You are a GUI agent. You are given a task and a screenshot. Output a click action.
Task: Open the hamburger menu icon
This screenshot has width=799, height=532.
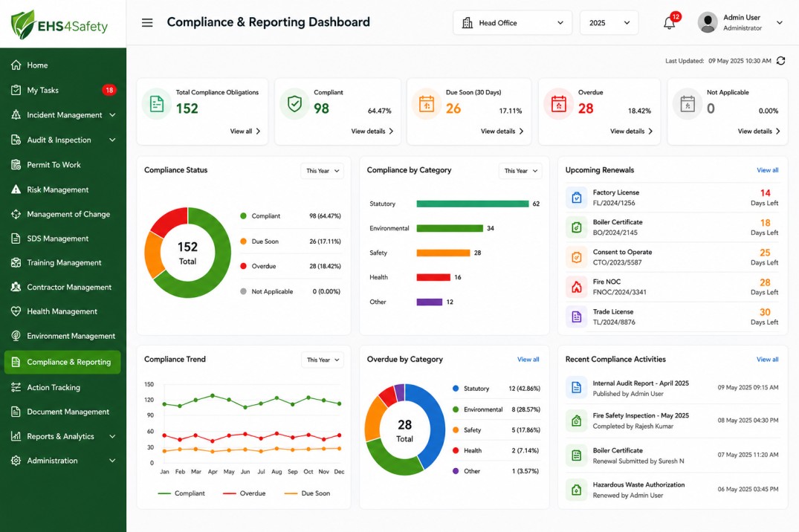[x=147, y=22]
